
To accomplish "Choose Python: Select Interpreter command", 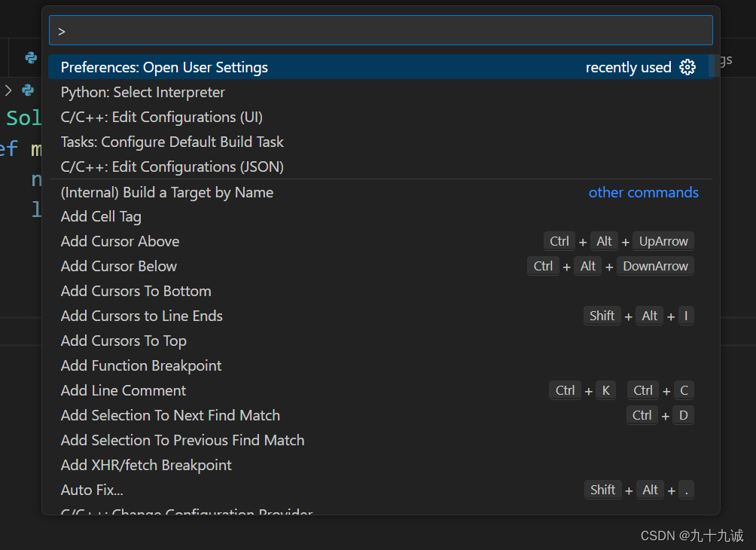I will pos(380,92).
